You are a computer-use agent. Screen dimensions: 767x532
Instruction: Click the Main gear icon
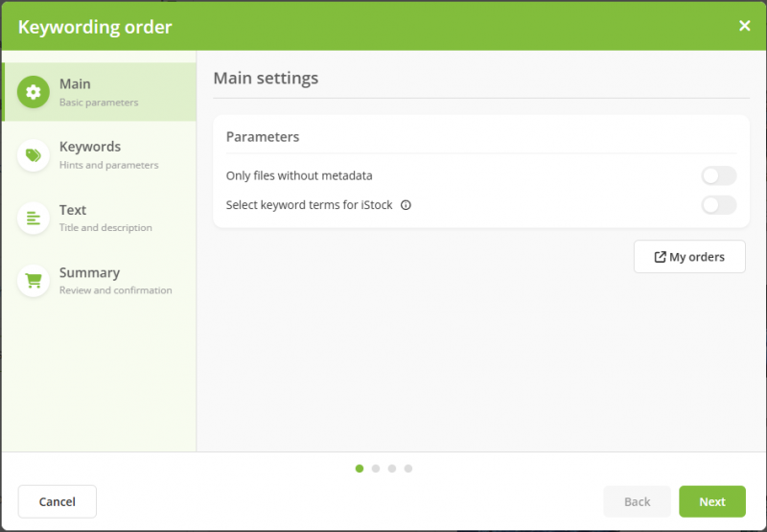[x=34, y=92]
